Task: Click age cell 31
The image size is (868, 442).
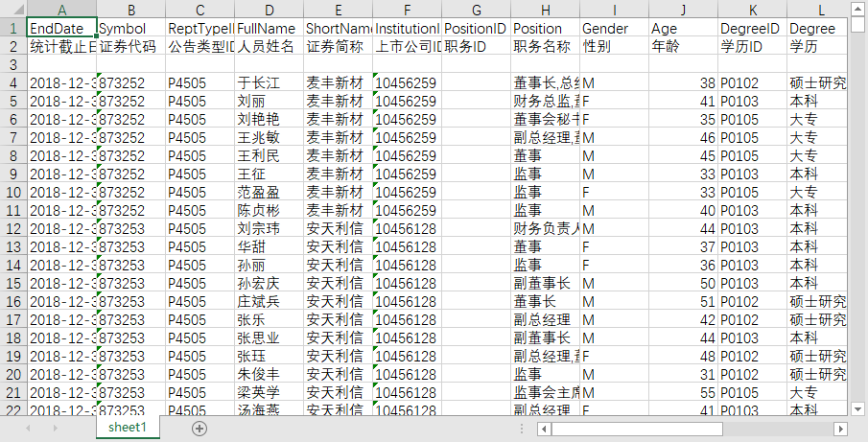Action: coord(683,375)
